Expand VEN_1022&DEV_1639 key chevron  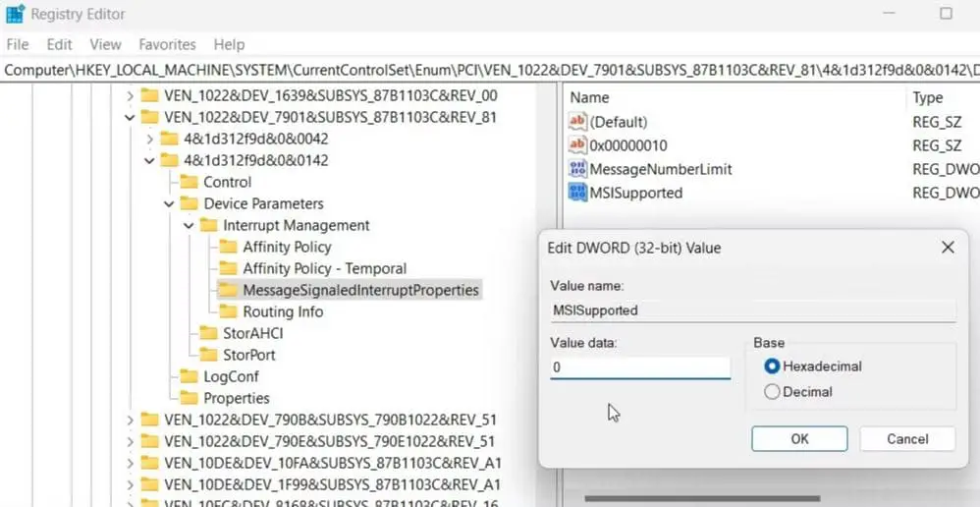coord(130,95)
